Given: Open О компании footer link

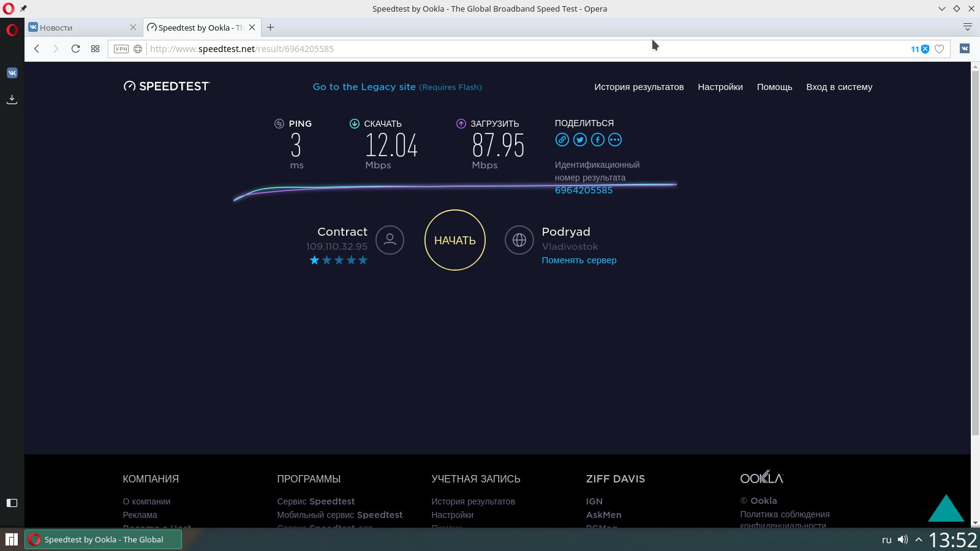Looking at the screenshot, I should (146, 501).
